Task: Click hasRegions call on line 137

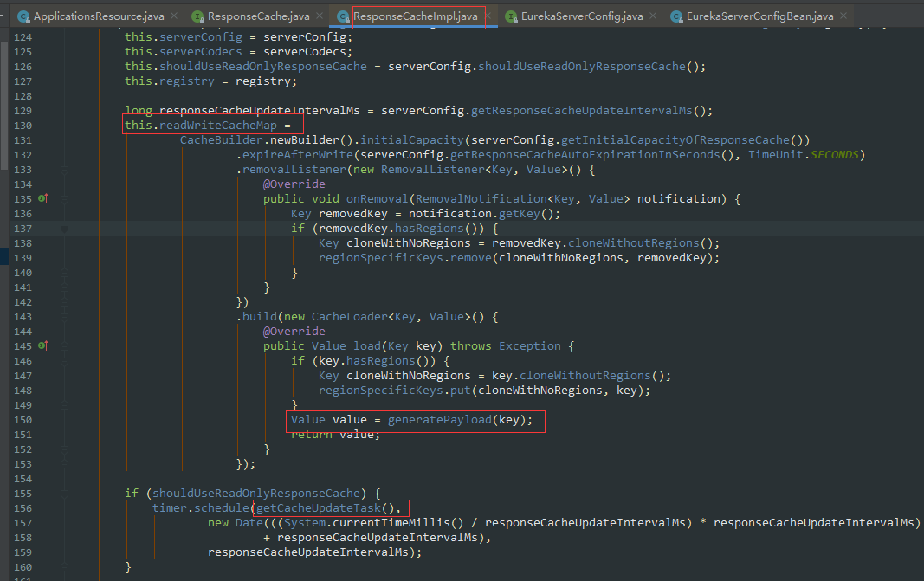Action: [x=429, y=228]
